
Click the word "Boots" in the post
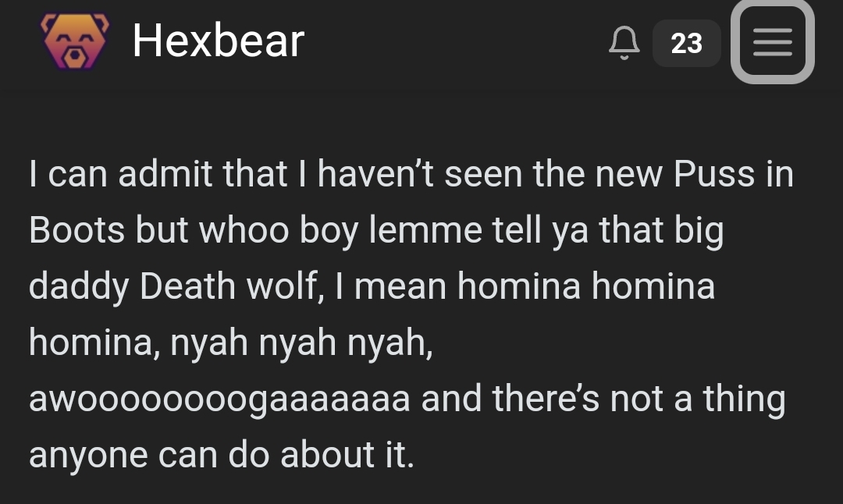[76, 230]
